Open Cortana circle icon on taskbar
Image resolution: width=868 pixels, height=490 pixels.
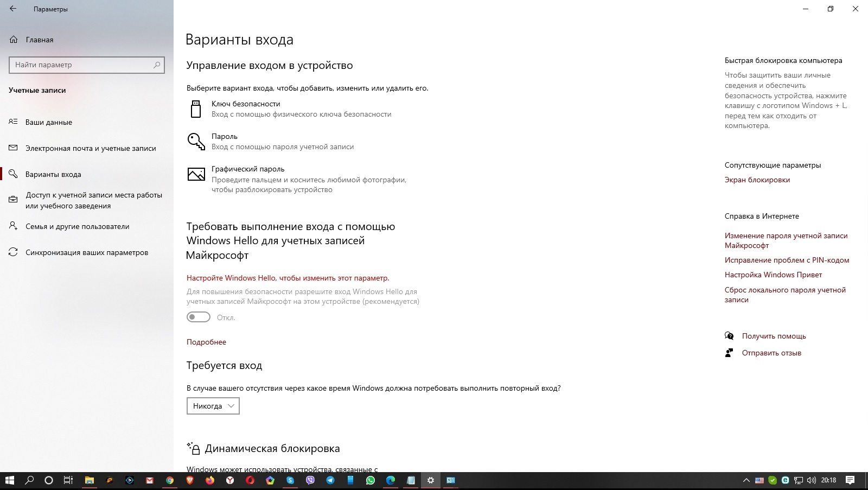[x=49, y=480]
